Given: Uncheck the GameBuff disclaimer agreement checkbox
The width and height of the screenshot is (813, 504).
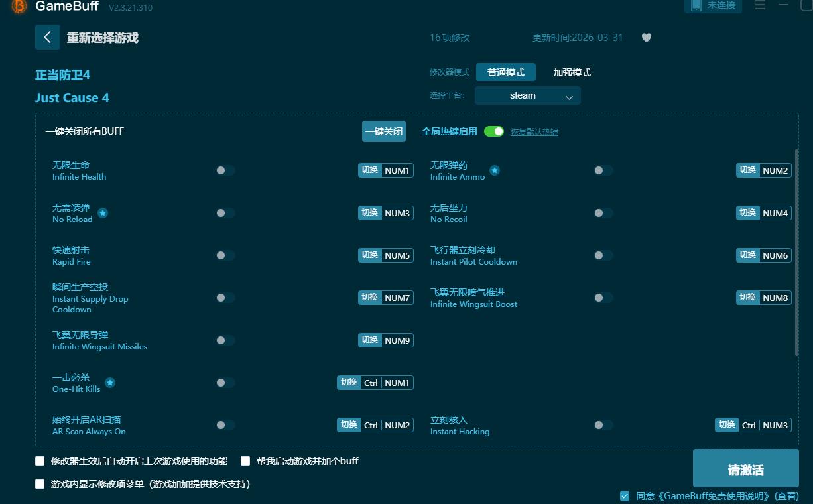Looking at the screenshot, I should [x=625, y=496].
